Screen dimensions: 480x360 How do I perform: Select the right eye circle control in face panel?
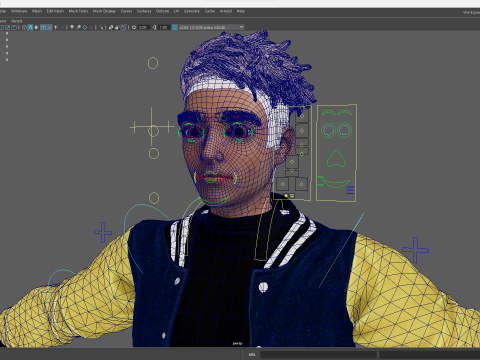coord(344,130)
